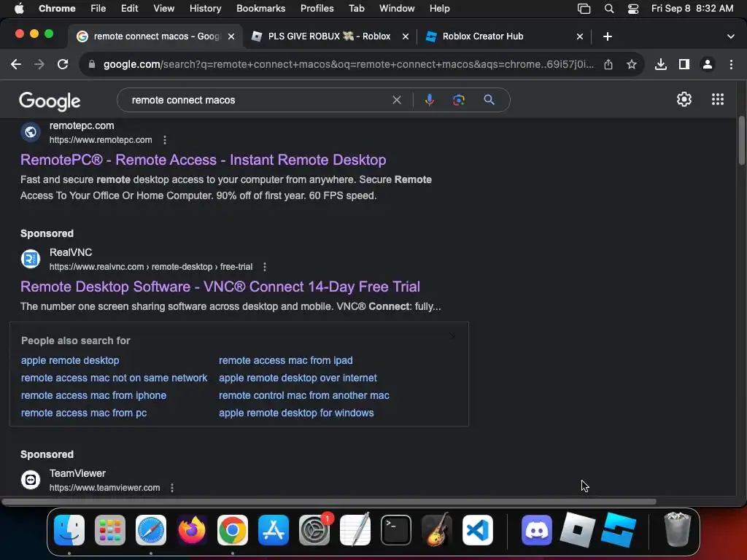Open Discord from the dock
Image resolution: width=747 pixels, height=560 pixels.
click(536, 530)
